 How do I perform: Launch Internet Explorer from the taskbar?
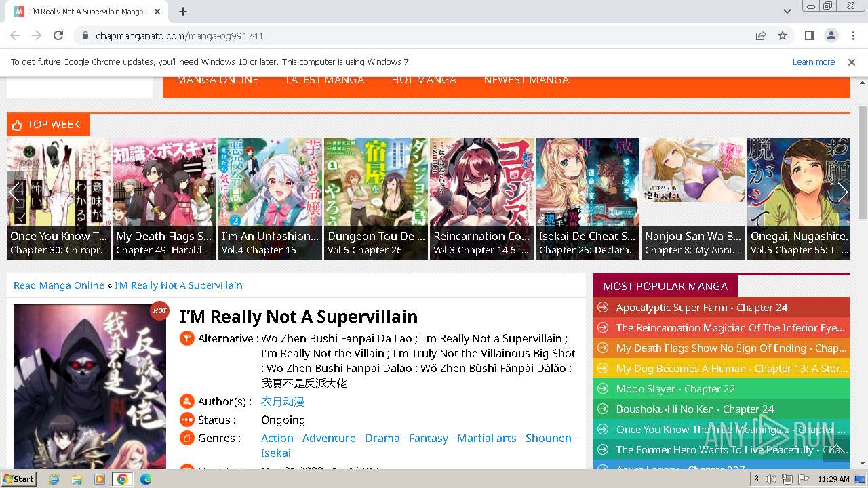coord(54,479)
